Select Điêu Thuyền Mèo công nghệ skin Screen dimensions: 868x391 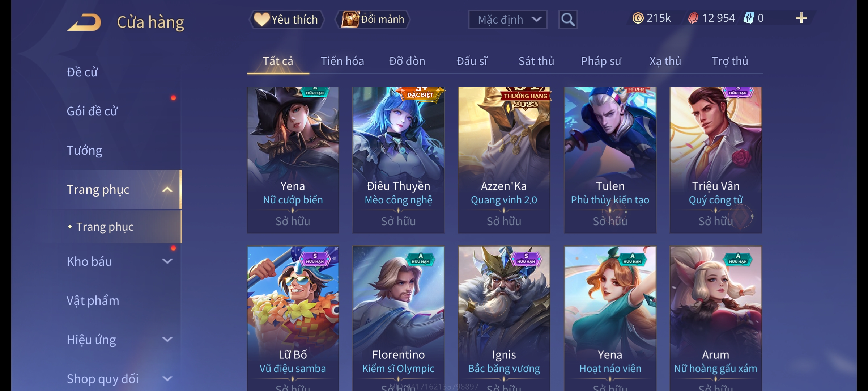pyautogui.click(x=399, y=160)
